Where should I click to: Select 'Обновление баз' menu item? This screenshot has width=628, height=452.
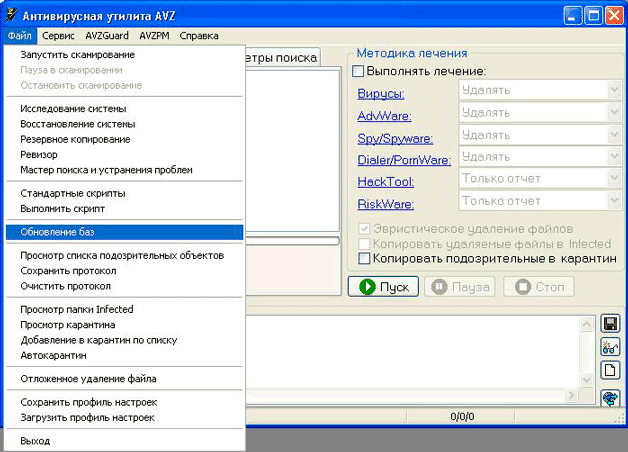click(125, 232)
